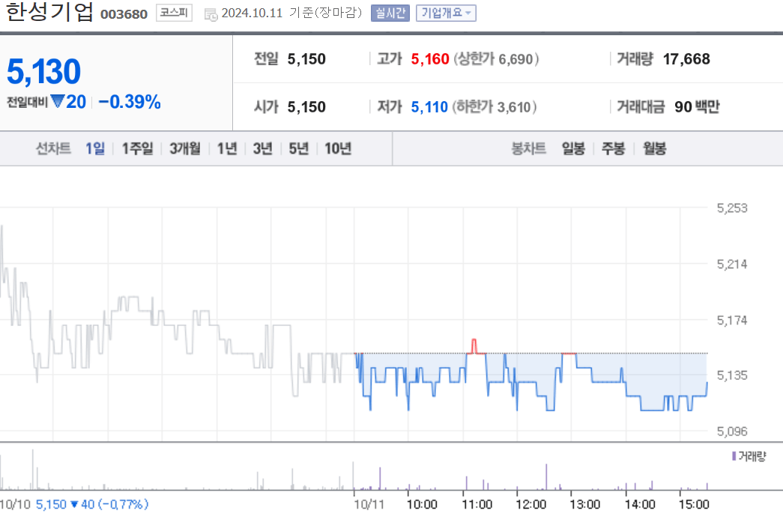Switch to the 3개월 chart period
The width and height of the screenshot is (783, 532).
(x=185, y=148)
